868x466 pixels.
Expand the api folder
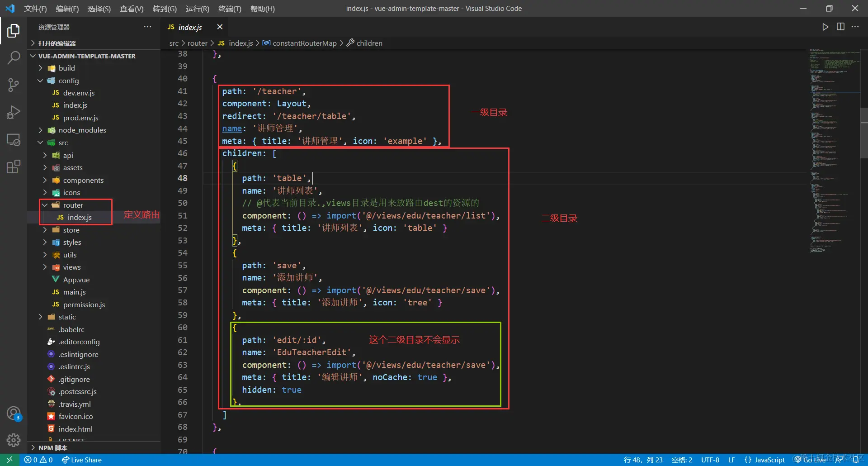click(x=94, y=155)
